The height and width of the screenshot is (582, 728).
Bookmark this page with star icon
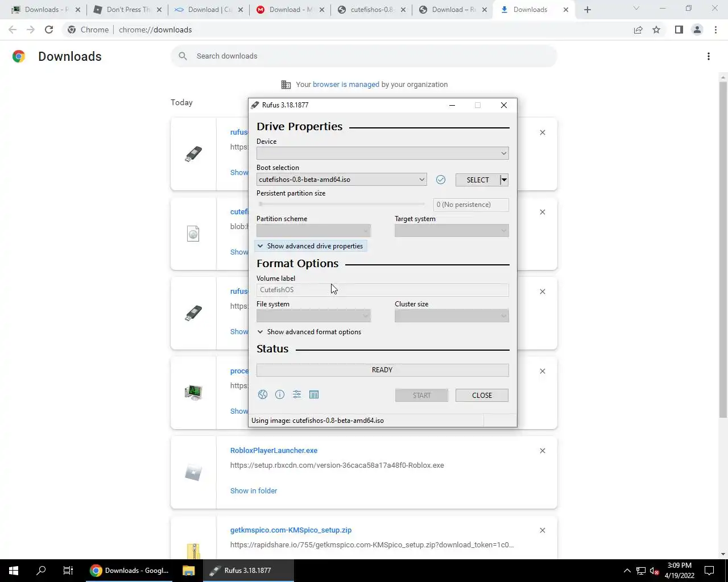(656, 30)
